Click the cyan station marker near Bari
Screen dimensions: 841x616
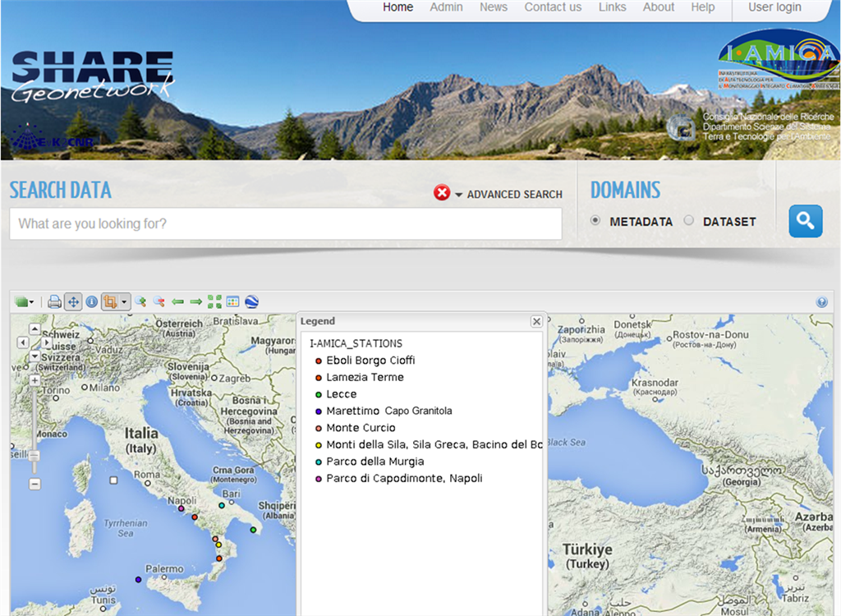coord(222,505)
